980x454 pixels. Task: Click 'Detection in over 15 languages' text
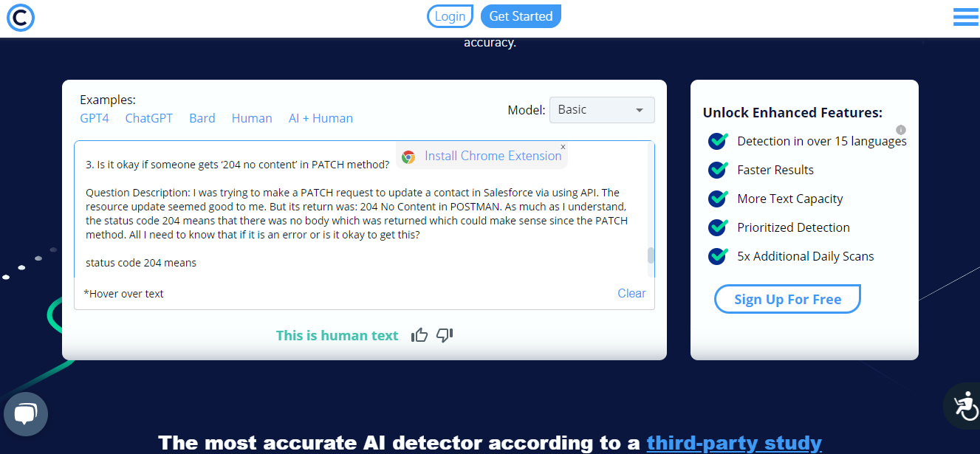[x=822, y=141]
